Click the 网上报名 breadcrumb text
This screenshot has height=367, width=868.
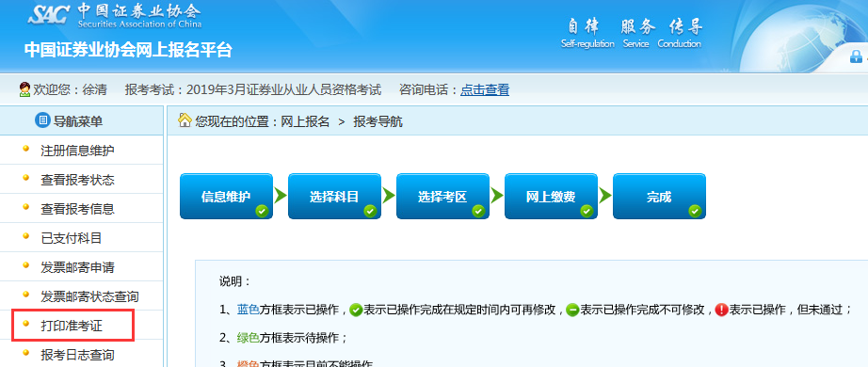(305, 121)
